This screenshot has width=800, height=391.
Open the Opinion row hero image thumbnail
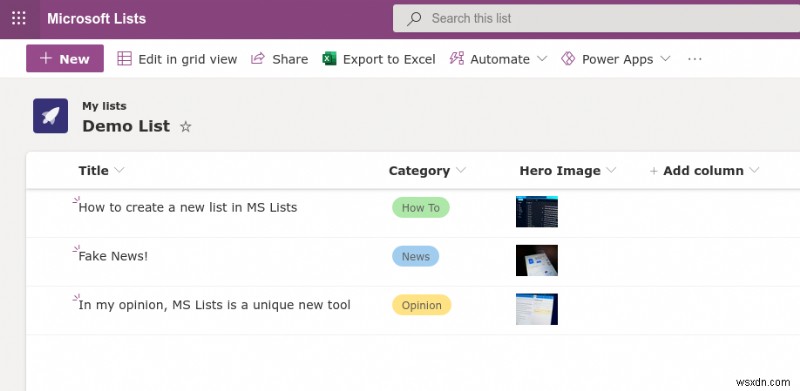(x=537, y=309)
